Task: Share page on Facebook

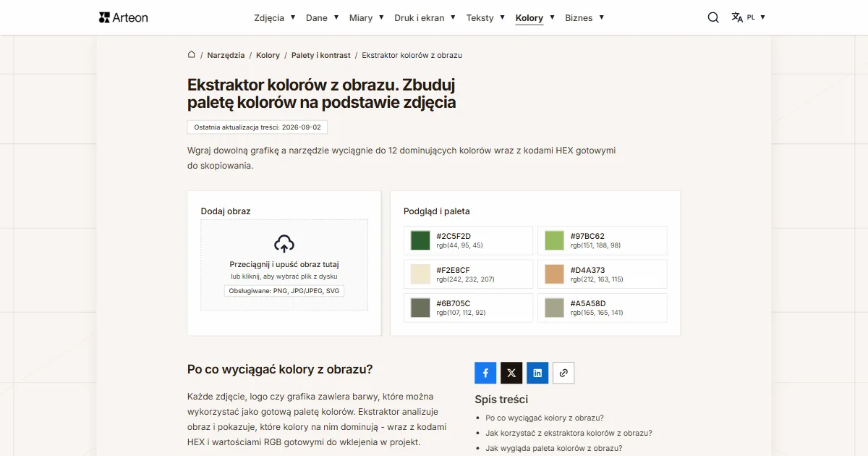Action: coord(485,373)
